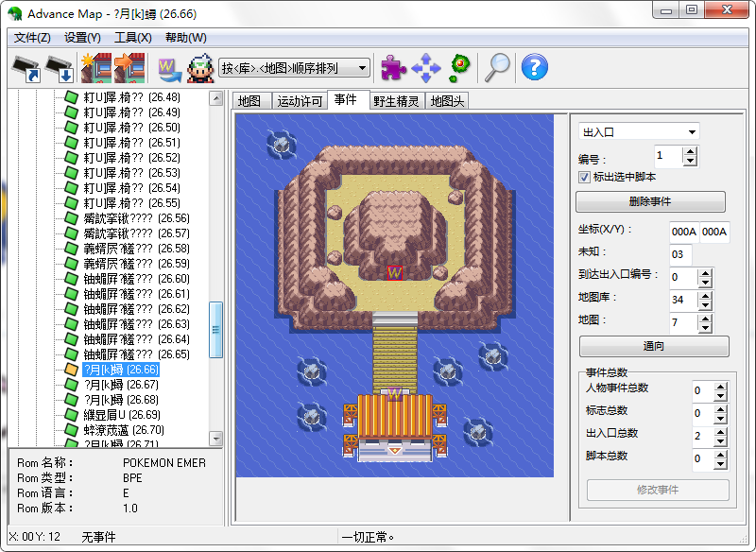Select highlighted map entry (26.66)
Viewport: 756px width, 552px height.
(121, 370)
